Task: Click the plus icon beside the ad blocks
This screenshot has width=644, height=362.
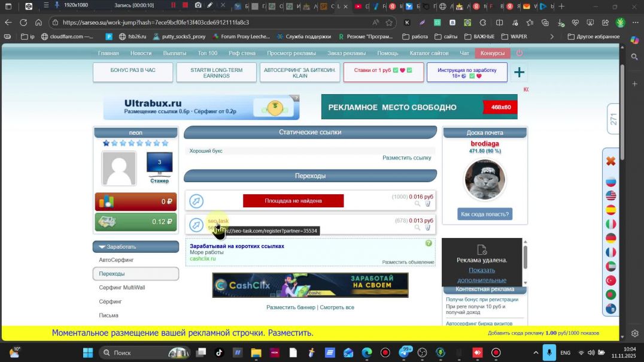Action: [519, 73]
